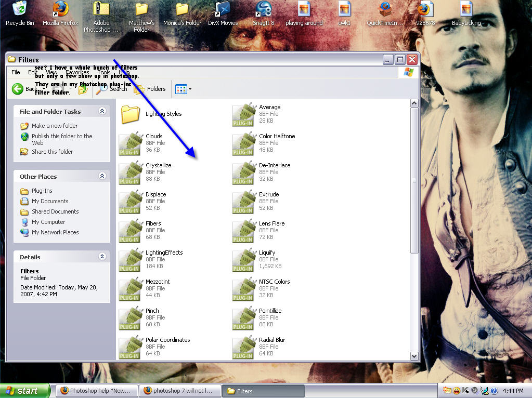
Task: Toggle the Folders pane button
Action: pos(149,89)
